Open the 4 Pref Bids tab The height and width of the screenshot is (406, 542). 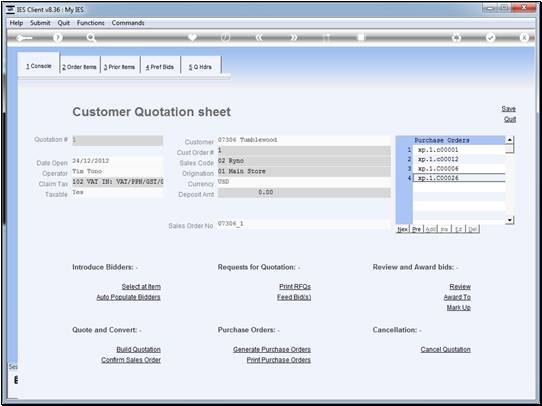tap(160, 67)
